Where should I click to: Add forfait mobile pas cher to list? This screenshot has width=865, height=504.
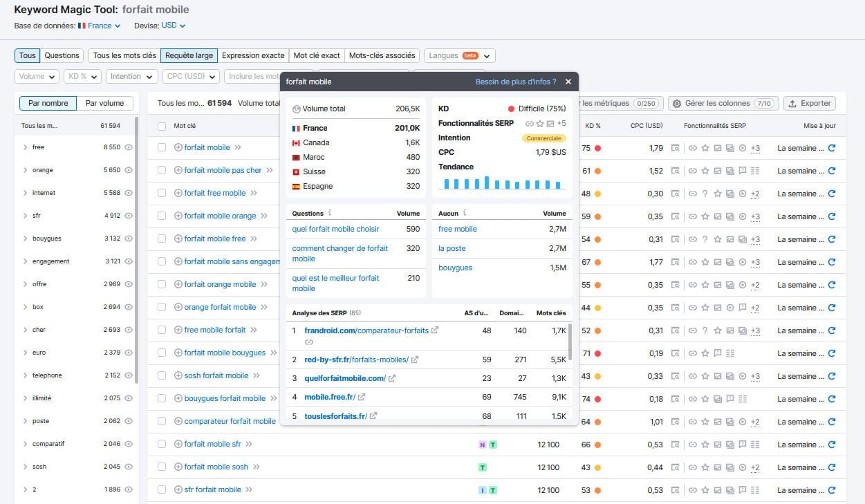(178, 170)
